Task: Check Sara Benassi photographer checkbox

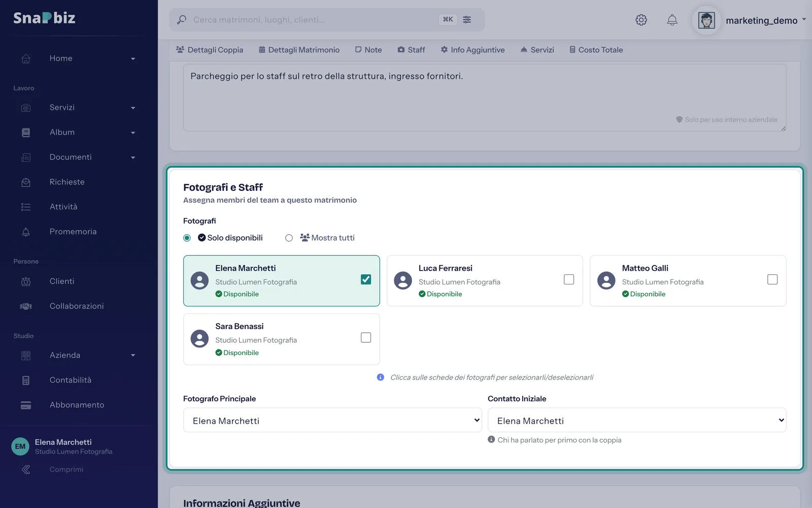Action: 366,338
